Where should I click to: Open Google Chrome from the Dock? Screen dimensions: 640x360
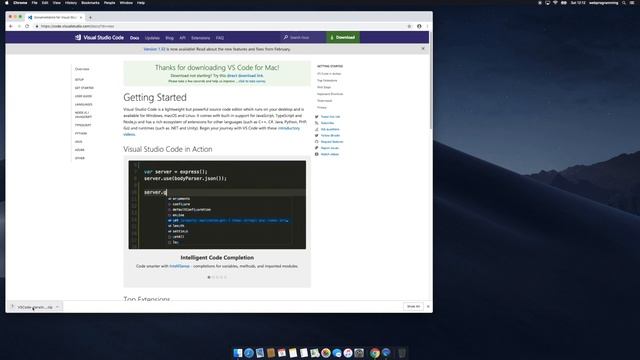click(375, 353)
